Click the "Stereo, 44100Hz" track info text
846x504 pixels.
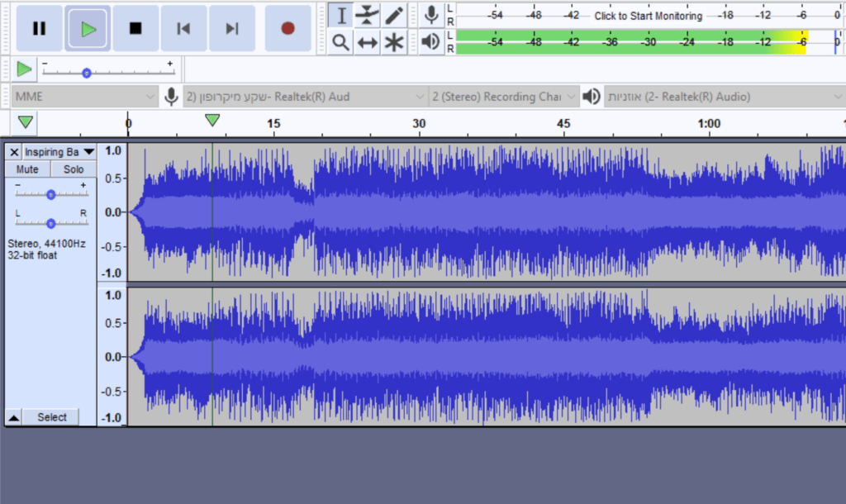pyautogui.click(x=46, y=244)
